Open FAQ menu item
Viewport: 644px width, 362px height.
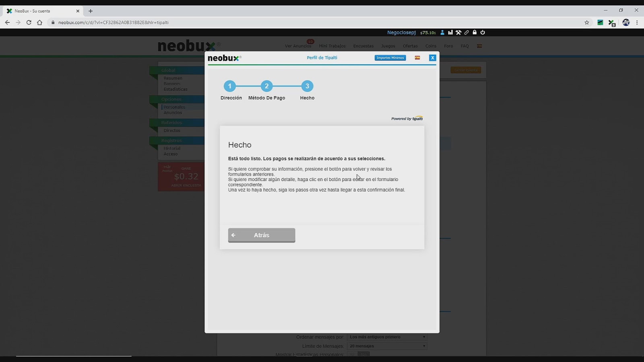click(x=464, y=46)
